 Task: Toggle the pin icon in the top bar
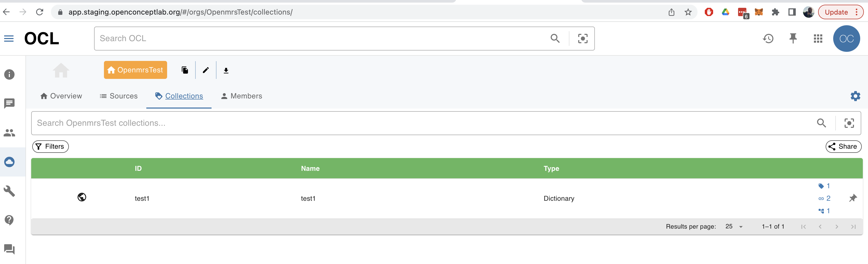793,38
